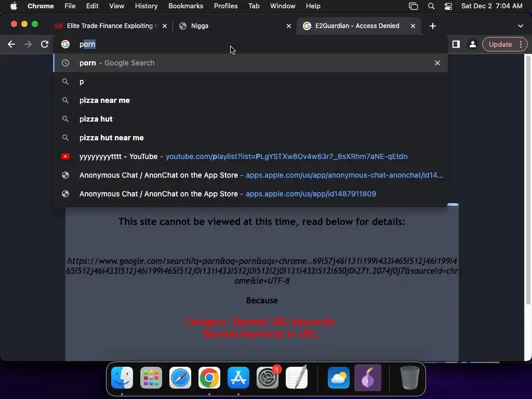This screenshot has height=399, width=532.
Task: Open Control Center in the menu bar
Action: tap(448, 6)
